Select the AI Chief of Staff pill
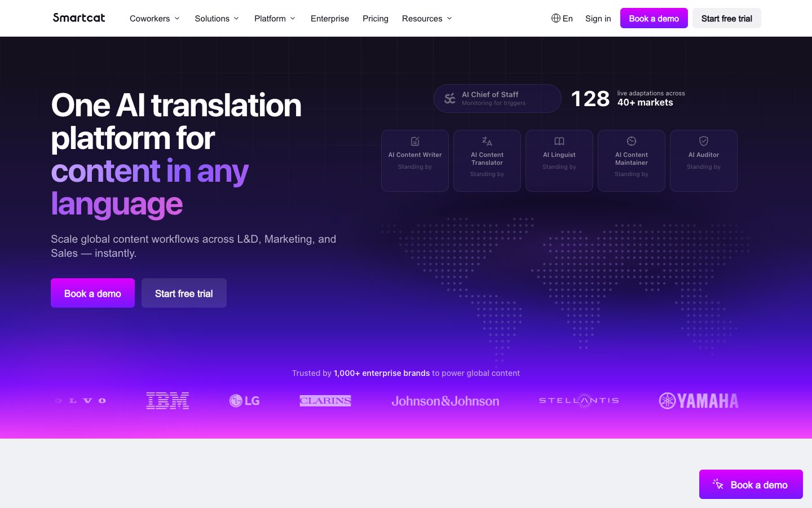 [x=497, y=99]
